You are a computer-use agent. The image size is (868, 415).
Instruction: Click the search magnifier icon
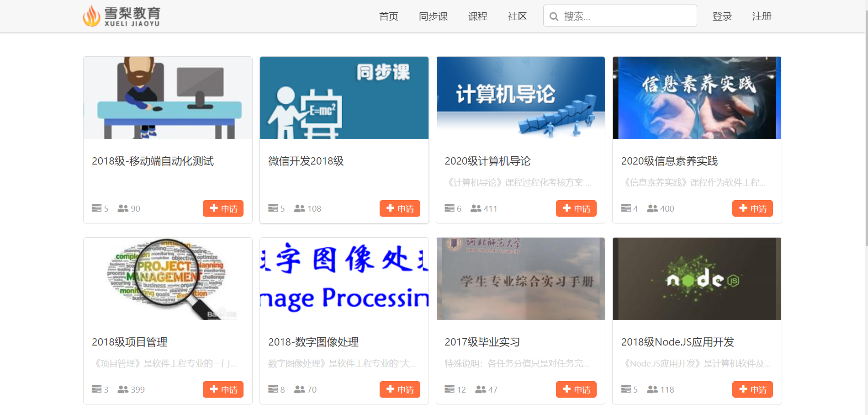[554, 16]
